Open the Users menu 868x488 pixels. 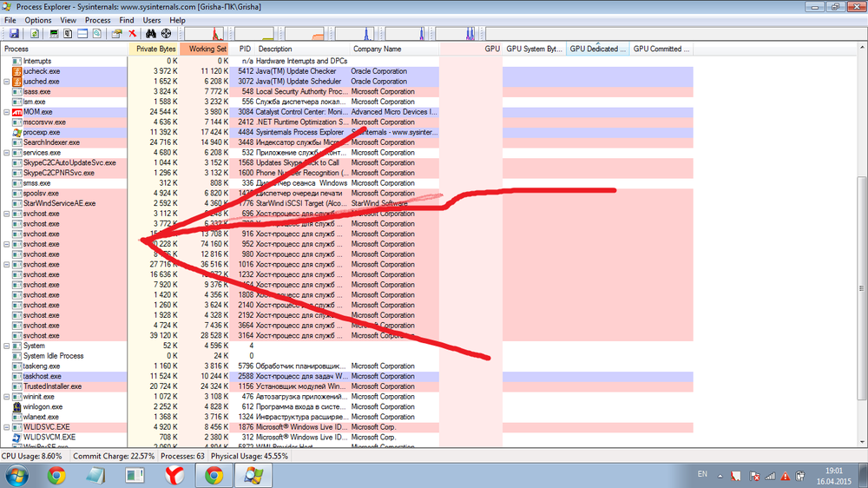click(152, 21)
